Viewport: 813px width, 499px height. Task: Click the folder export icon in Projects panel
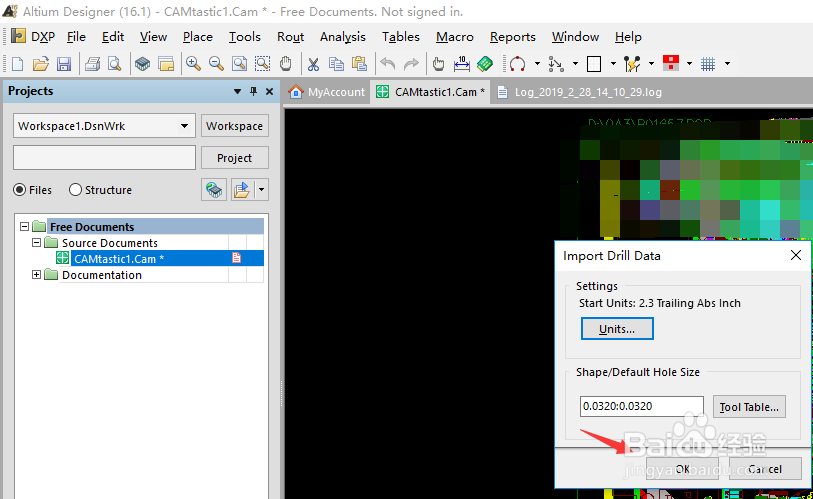(x=242, y=190)
